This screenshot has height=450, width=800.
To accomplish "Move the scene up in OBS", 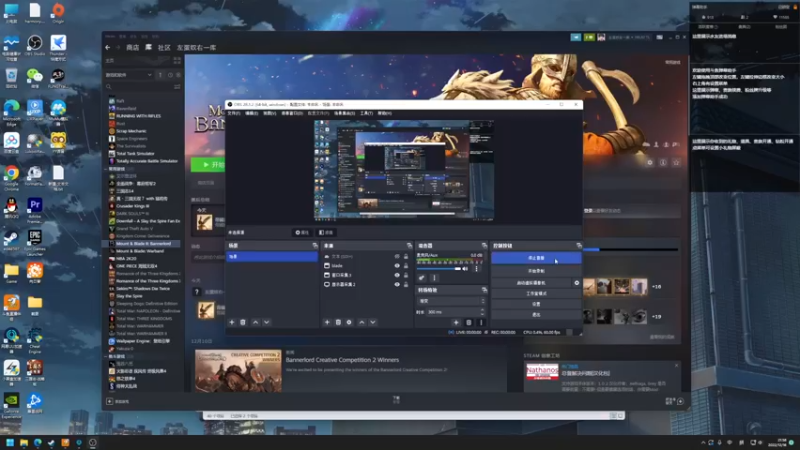I will pyautogui.click(x=255, y=322).
